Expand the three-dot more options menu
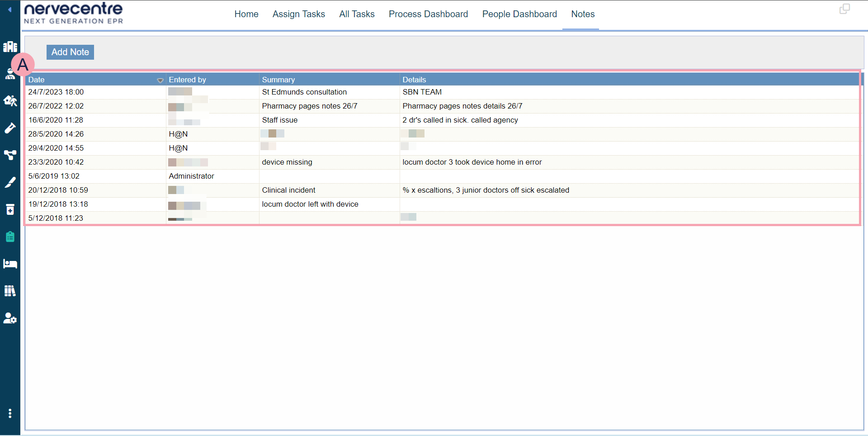 10,413
